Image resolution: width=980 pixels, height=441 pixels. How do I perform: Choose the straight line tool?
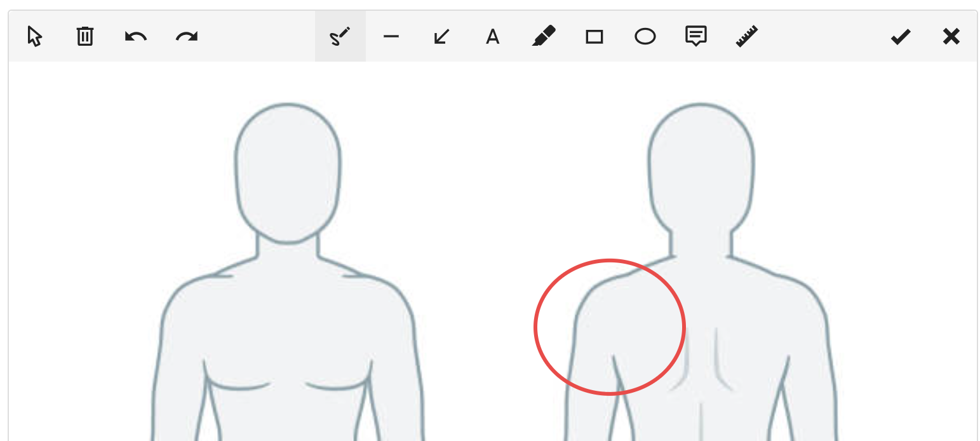point(391,37)
